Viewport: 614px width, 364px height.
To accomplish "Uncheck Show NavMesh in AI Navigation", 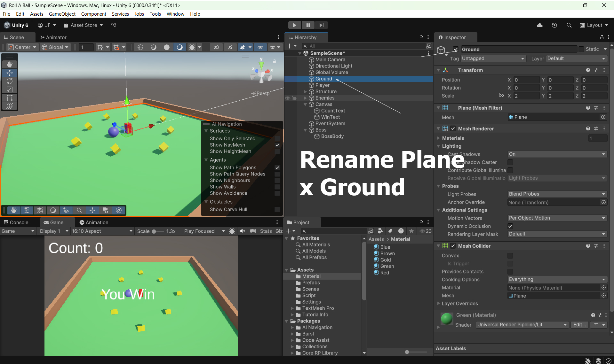I will click(x=277, y=145).
